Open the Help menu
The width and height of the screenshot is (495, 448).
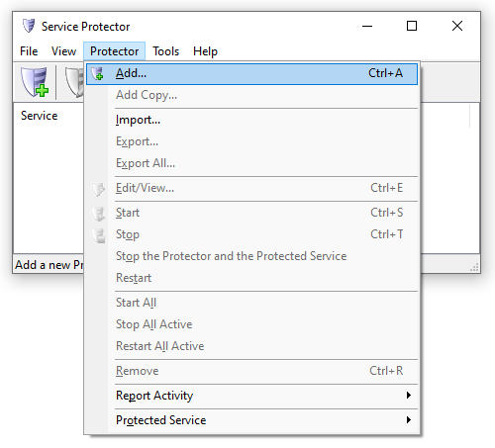[x=205, y=51]
